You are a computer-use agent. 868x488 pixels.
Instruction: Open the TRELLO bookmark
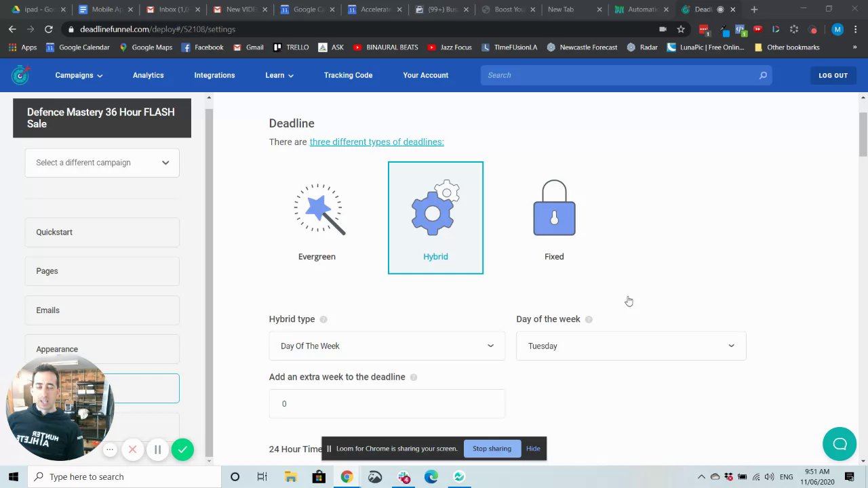point(291,47)
